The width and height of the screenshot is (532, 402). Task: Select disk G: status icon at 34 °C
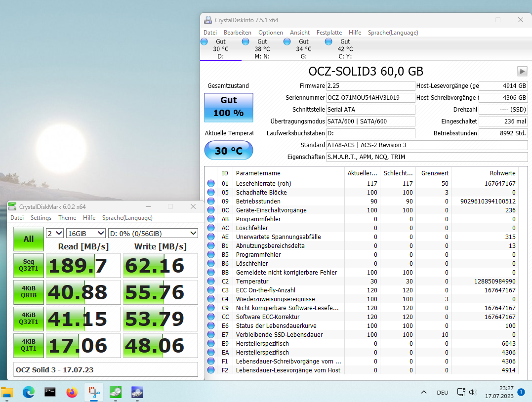coord(287,41)
